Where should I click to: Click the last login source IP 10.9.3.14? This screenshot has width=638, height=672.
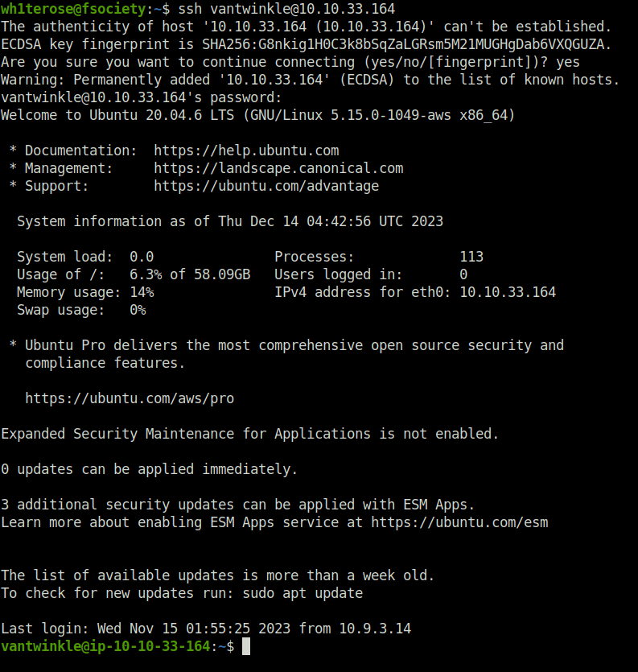pyautogui.click(x=375, y=629)
